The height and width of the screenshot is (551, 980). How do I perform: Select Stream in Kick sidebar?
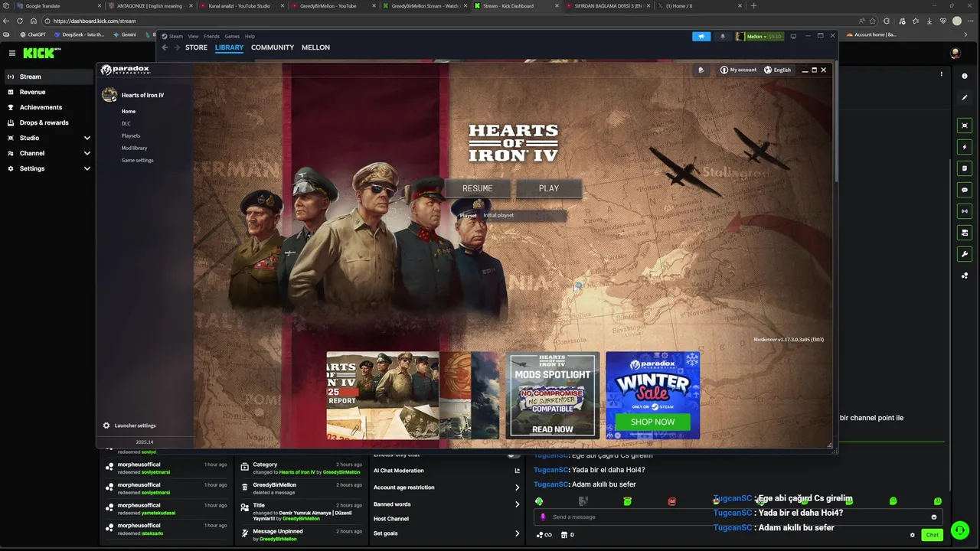[48, 77]
